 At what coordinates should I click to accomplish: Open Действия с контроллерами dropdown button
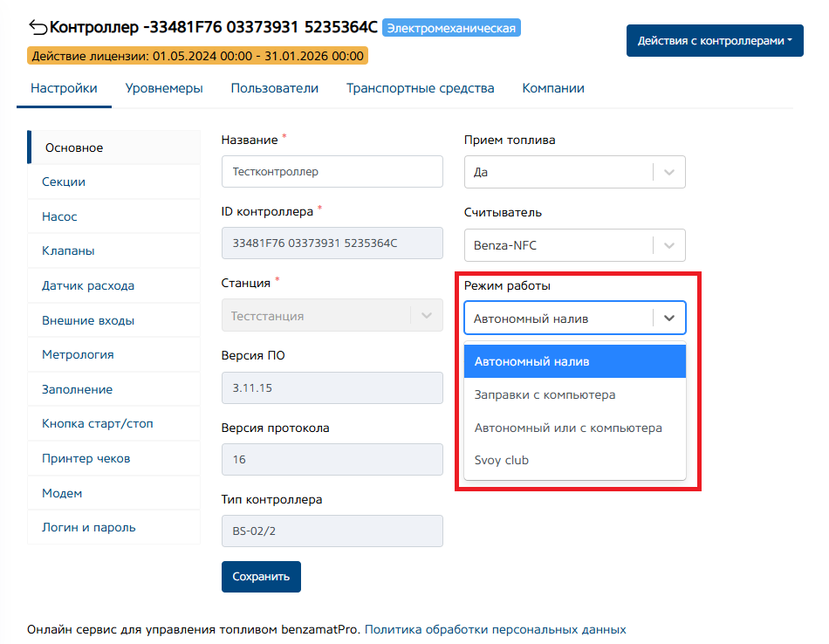point(715,41)
